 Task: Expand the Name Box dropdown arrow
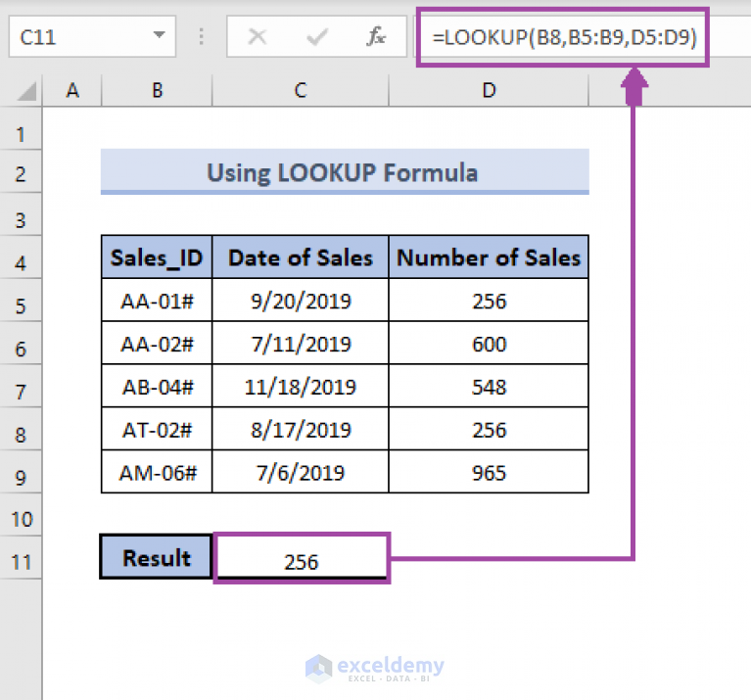click(160, 37)
